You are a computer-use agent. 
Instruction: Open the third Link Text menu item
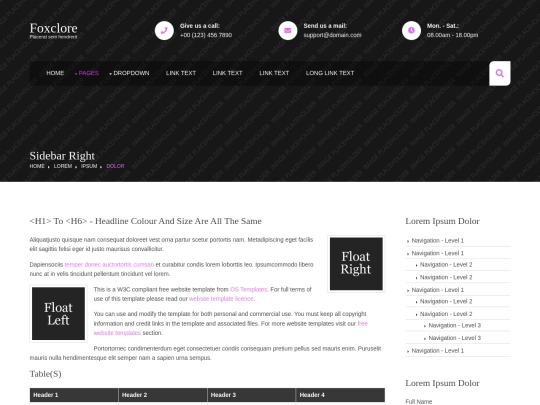tap(274, 73)
